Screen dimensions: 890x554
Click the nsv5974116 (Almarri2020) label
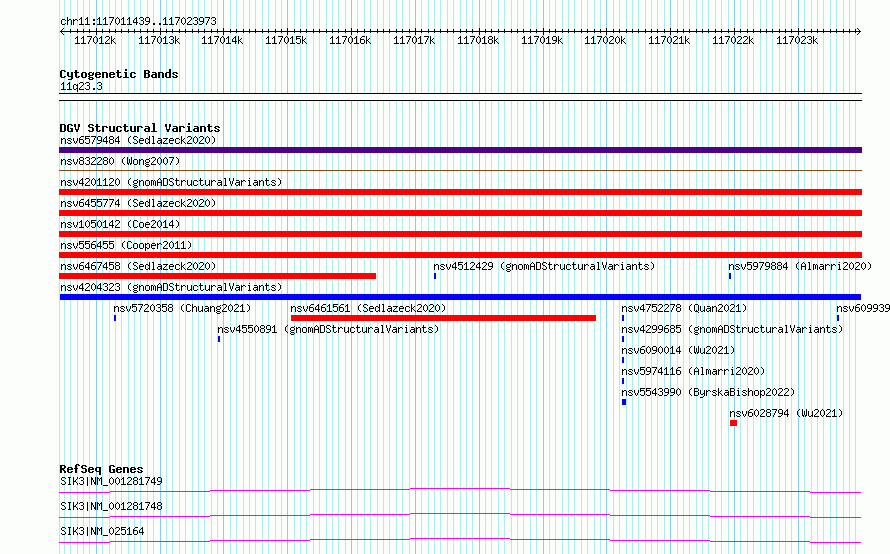pyautogui.click(x=693, y=371)
